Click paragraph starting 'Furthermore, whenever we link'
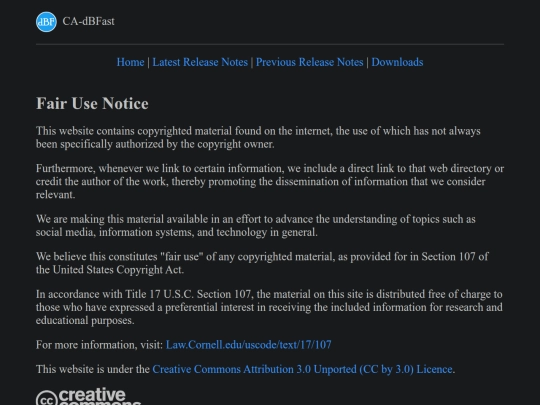Image resolution: width=540 pixels, height=405 pixels. click(x=270, y=181)
